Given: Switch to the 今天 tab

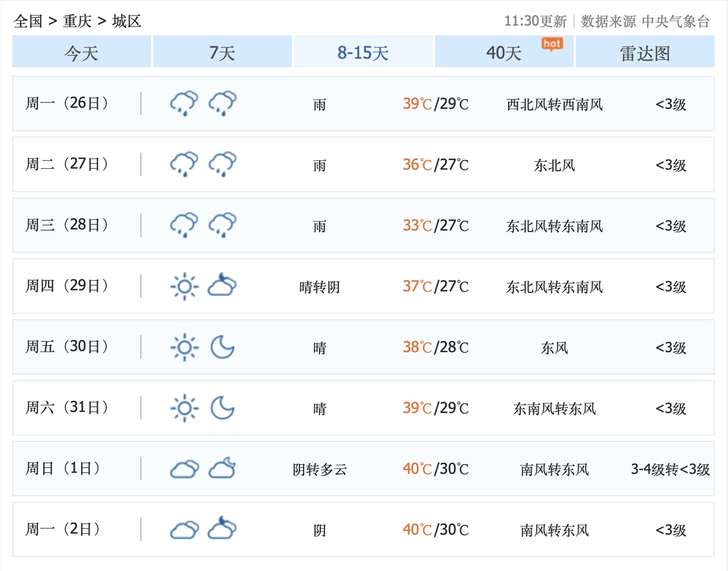Looking at the screenshot, I should (82, 52).
